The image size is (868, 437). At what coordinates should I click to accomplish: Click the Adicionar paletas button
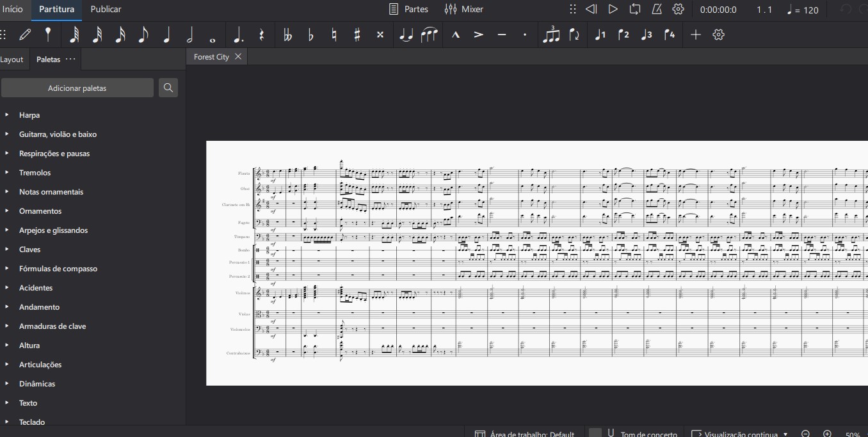pyautogui.click(x=77, y=88)
